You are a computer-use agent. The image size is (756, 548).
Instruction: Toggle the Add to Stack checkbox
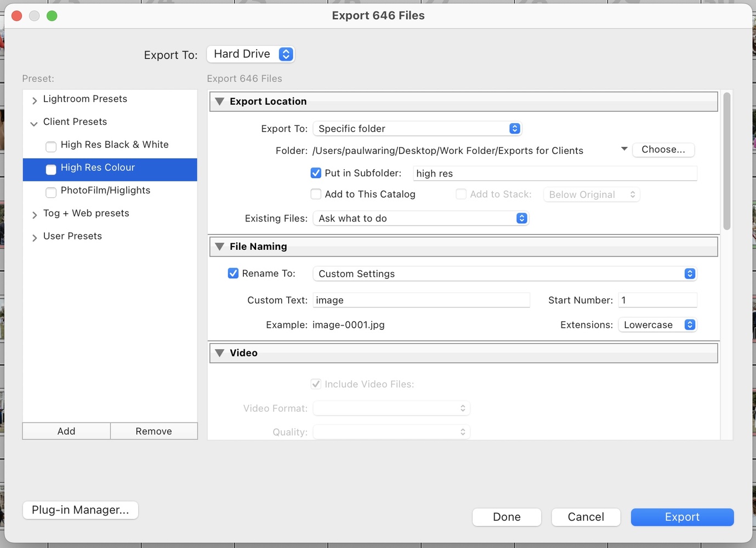461,194
